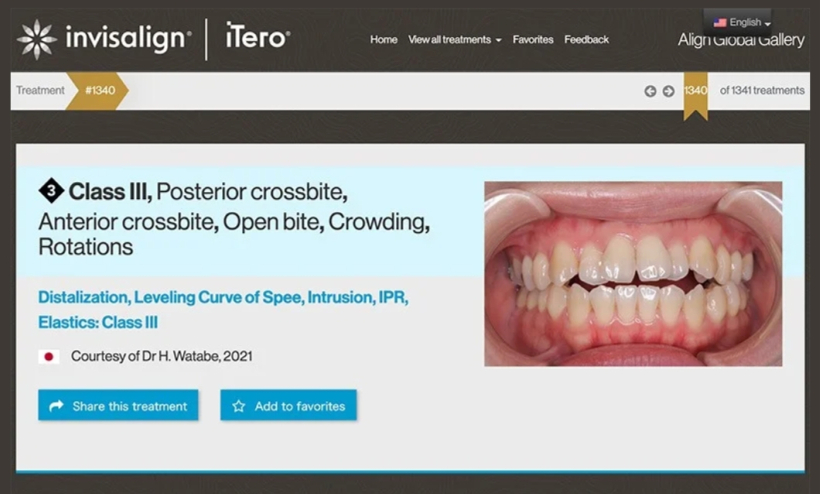Open the teeth photo thumbnail
Viewport: 820px width, 494px height.
point(633,273)
